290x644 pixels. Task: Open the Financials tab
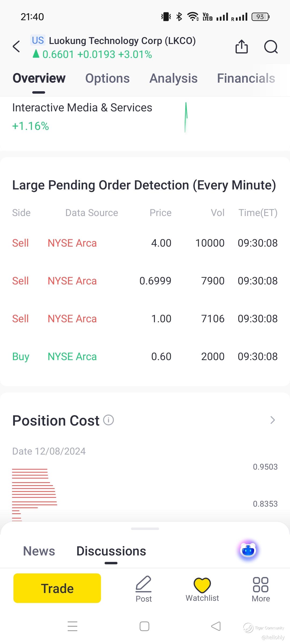[x=246, y=78]
